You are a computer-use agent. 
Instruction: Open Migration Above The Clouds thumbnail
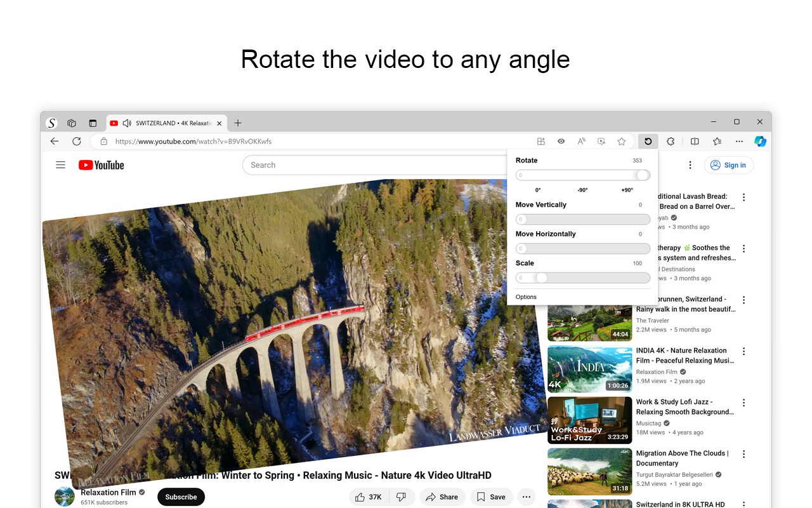(590, 472)
